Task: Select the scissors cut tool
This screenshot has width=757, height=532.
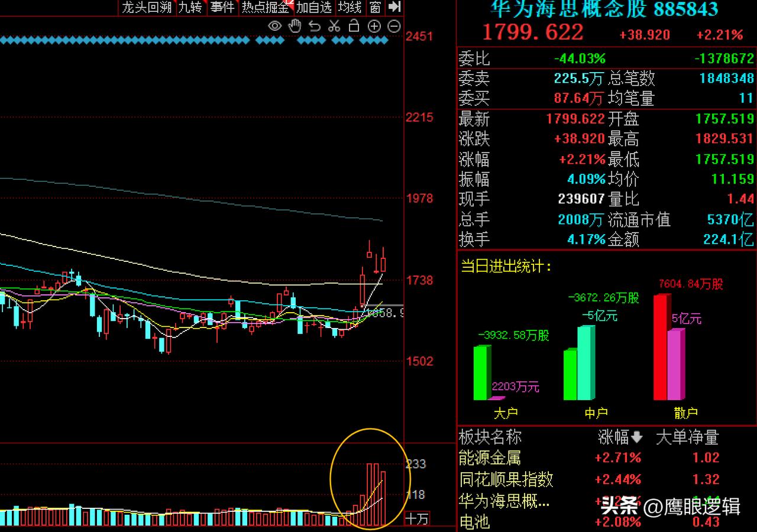Action: tap(334, 26)
